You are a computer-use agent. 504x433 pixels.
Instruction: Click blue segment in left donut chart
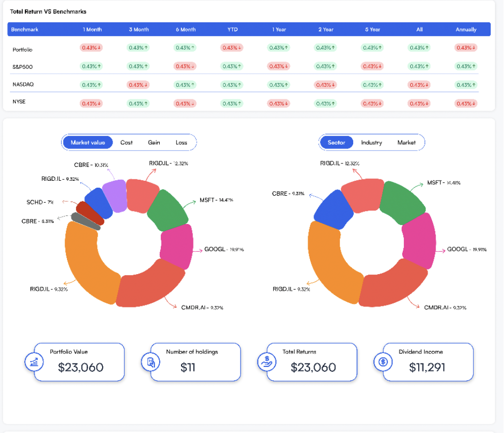click(99, 204)
